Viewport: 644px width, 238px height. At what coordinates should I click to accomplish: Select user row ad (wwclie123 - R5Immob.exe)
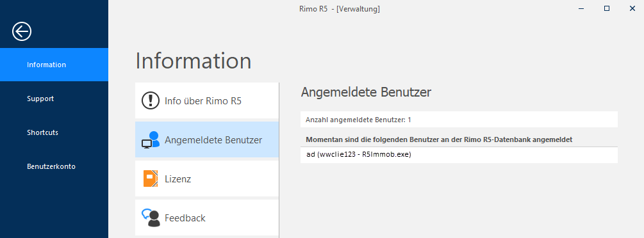[x=459, y=155]
